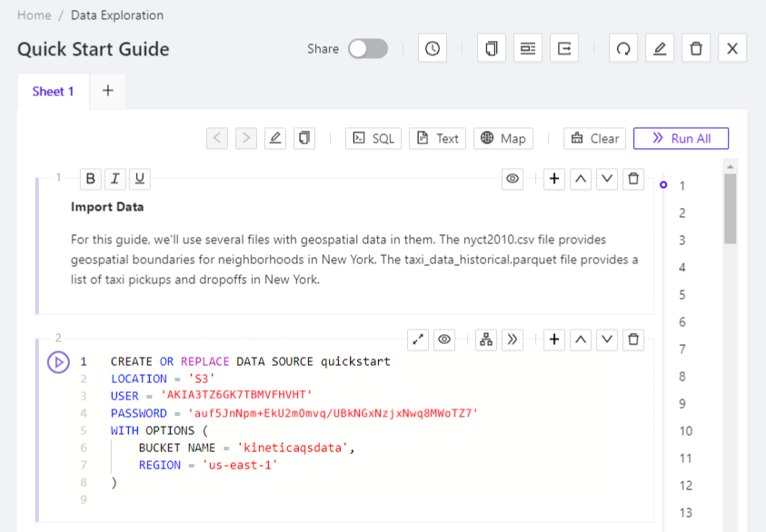Click the edit pencil icon in header
Screen dimensions: 766x532
click(660, 49)
